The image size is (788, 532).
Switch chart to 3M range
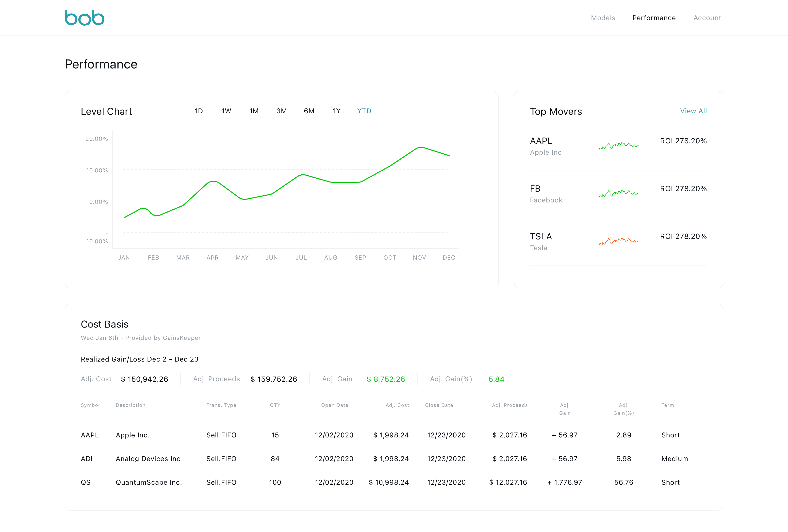[x=281, y=111]
